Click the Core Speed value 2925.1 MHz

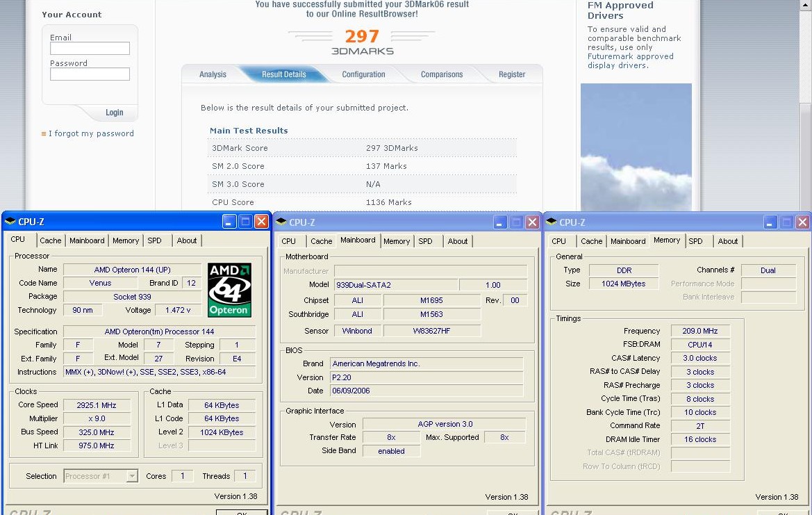97,405
